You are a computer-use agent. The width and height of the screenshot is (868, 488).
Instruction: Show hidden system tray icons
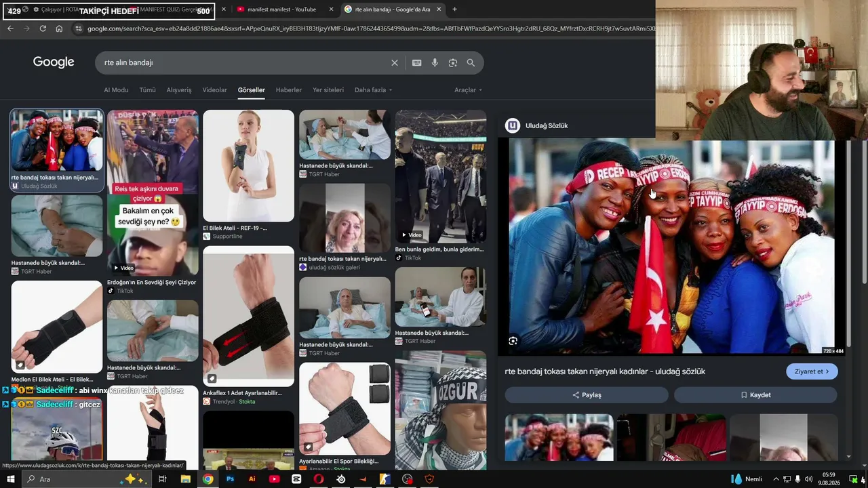[776, 479]
